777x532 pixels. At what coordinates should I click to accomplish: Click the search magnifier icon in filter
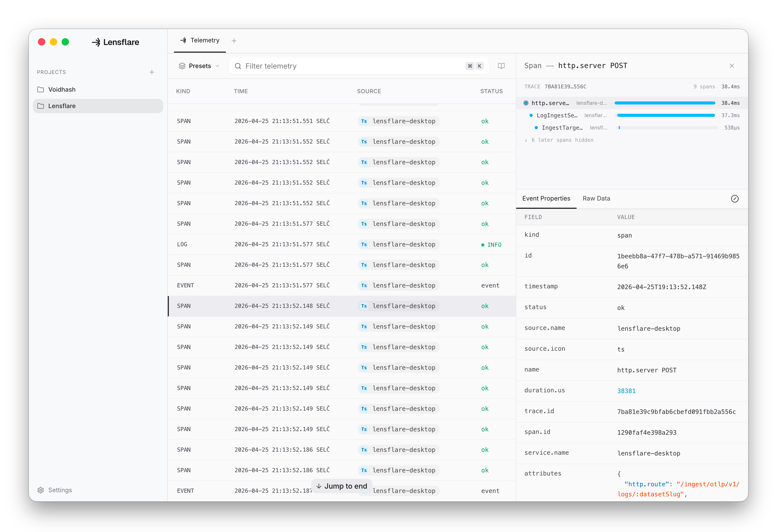tap(238, 66)
